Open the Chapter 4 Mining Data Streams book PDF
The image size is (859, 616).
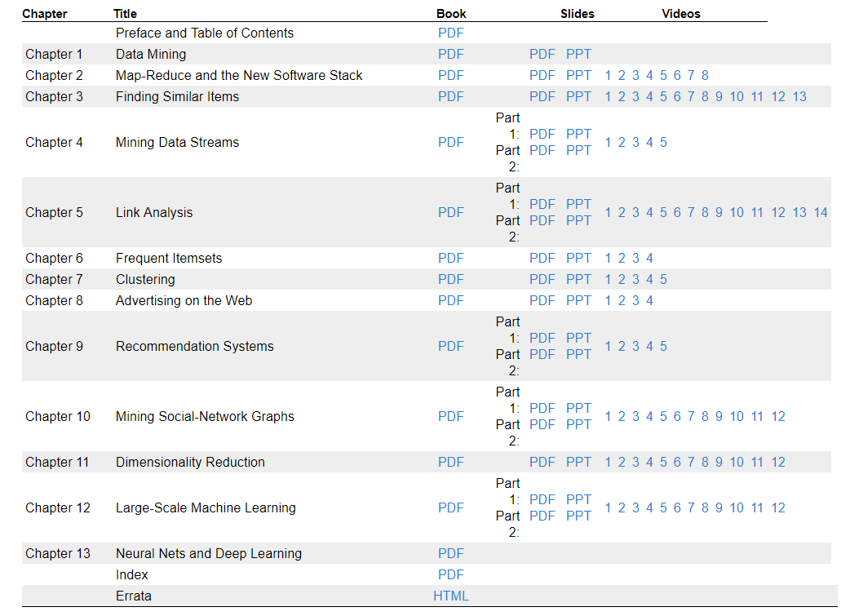(450, 143)
